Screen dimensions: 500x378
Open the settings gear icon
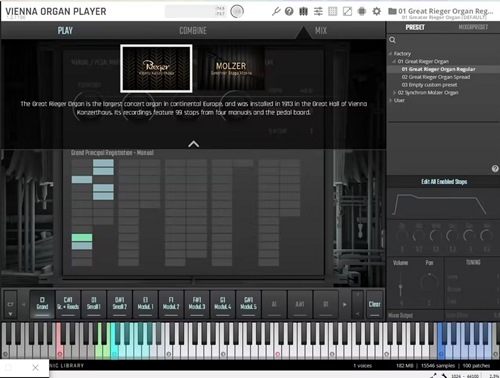pyautogui.click(x=376, y=12)
